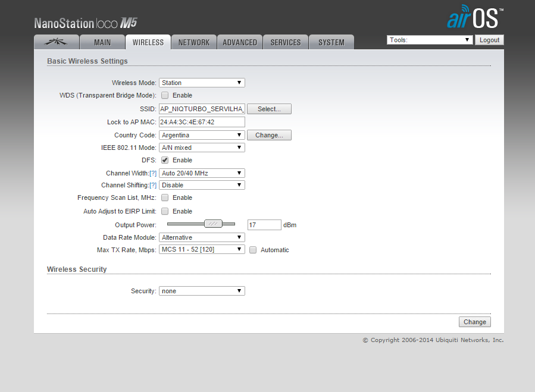Open the Ubiquiti logo tab
535x392 pixels.
pos(57,42)
